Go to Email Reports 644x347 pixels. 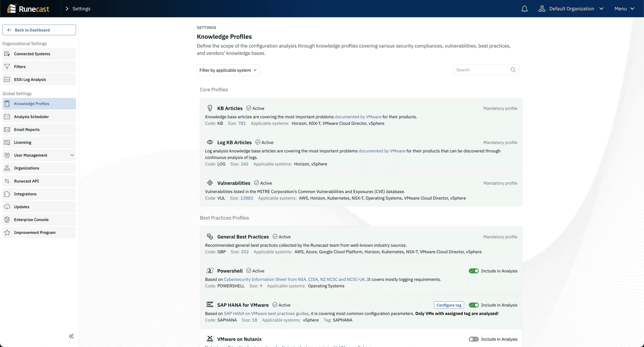coord(39,130)
